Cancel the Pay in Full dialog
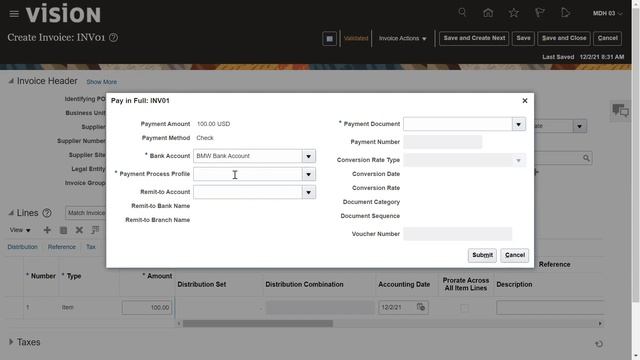Screen dimensions: 640x360 (514, 255)
